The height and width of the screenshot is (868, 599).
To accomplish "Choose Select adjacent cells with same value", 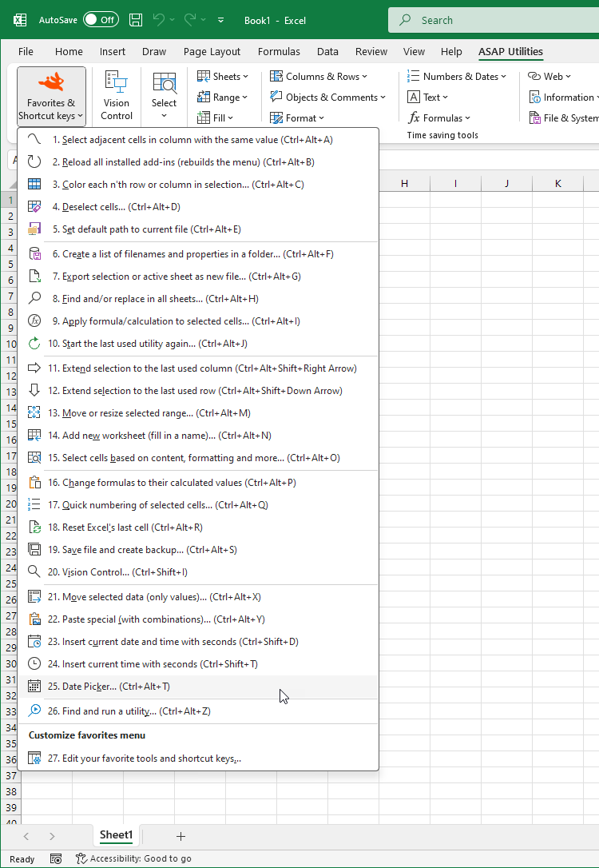I will click(198, 140).
